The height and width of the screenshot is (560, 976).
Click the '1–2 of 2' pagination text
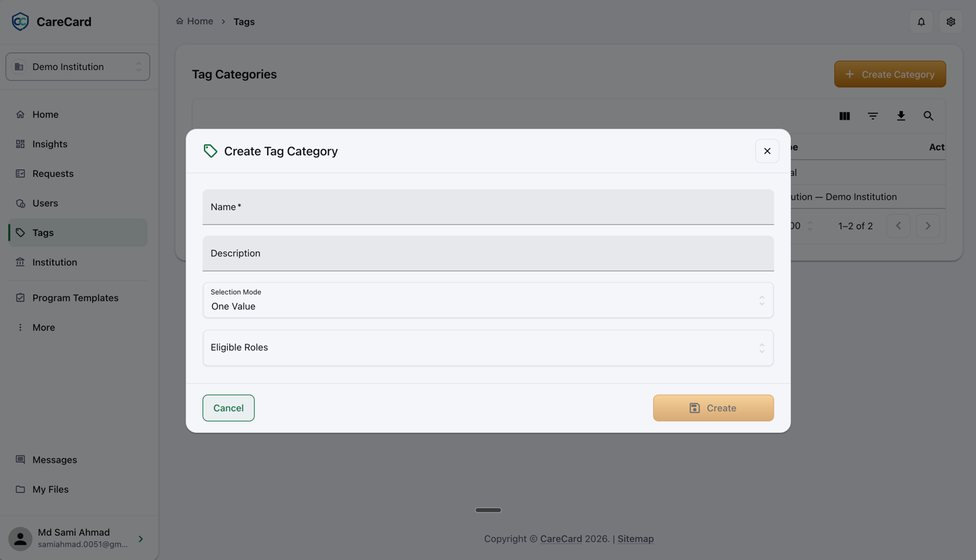coord(856,226)
